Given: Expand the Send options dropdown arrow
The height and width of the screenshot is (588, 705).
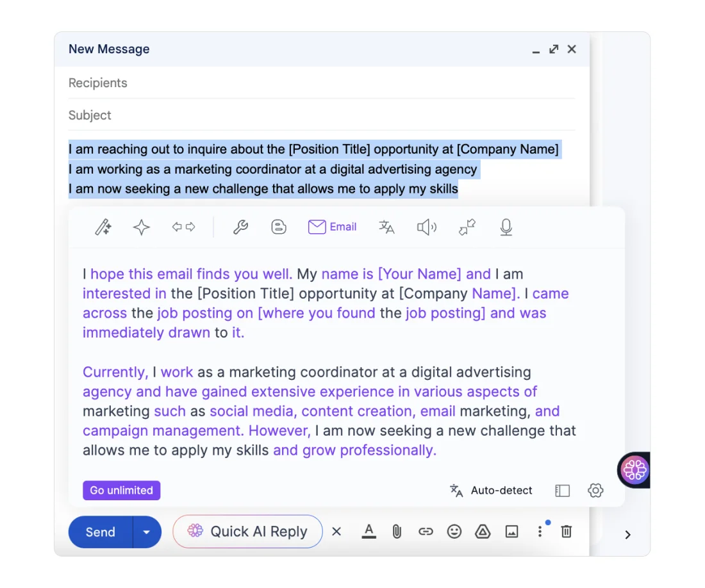Looking at the screenshot, I should [147, 532].
